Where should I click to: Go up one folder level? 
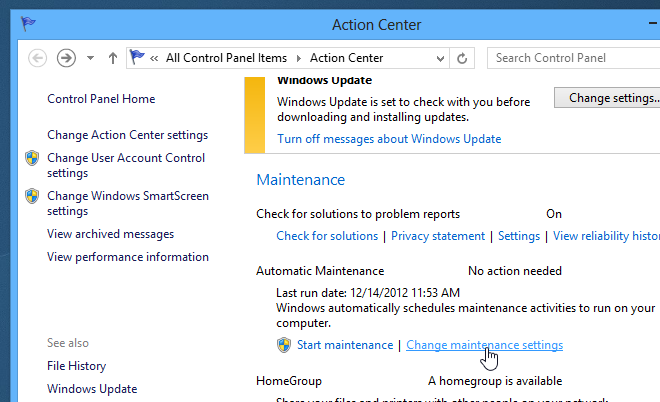[x=112, y=58]
